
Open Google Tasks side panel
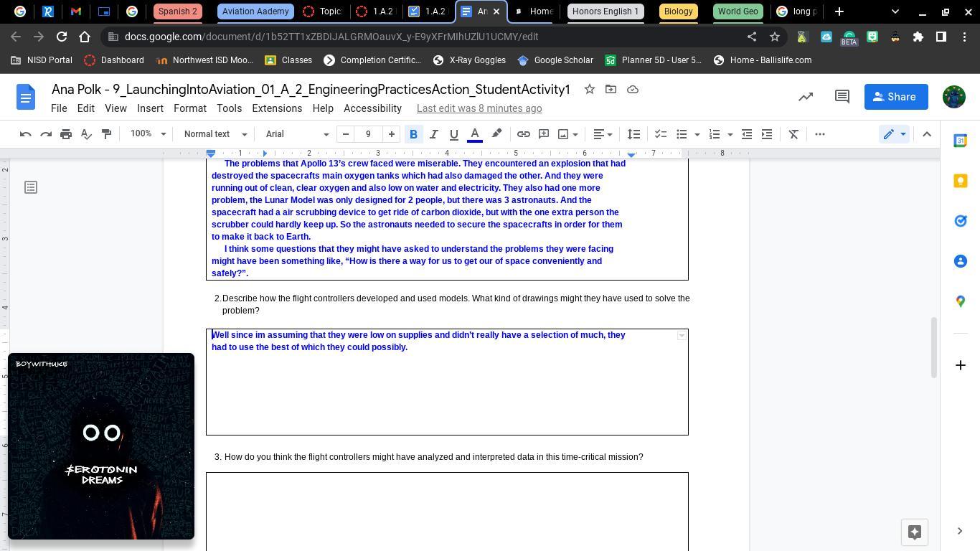pyautogui.click(x=961, y=221)
